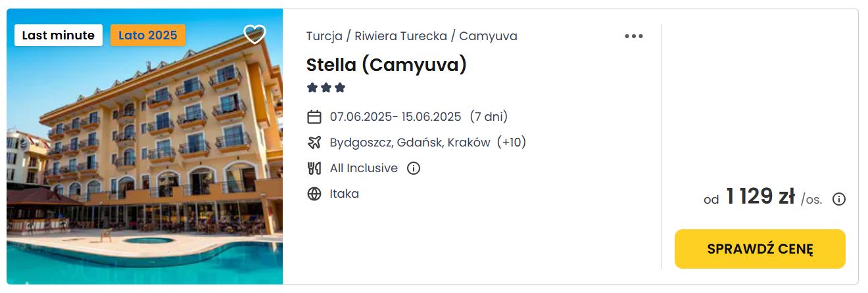Select the Lato 2025 badge

[x=148, y=35]
